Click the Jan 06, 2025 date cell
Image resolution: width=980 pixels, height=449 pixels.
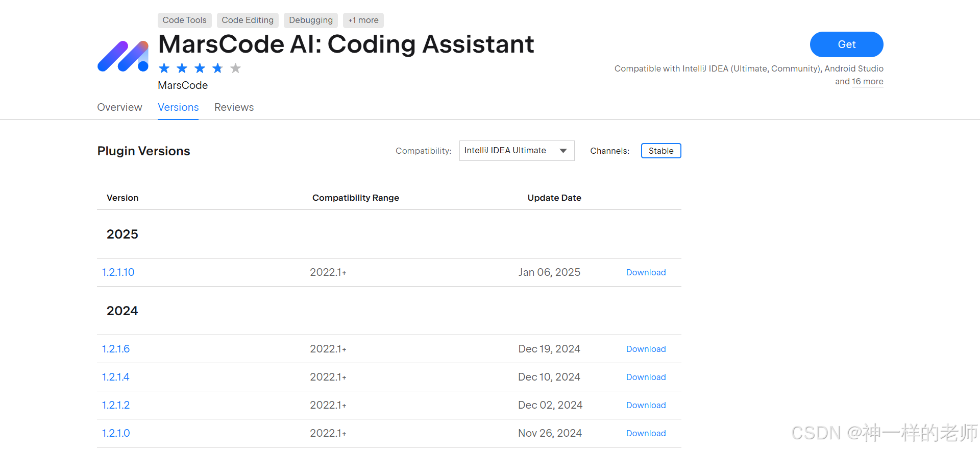[549, 272]
